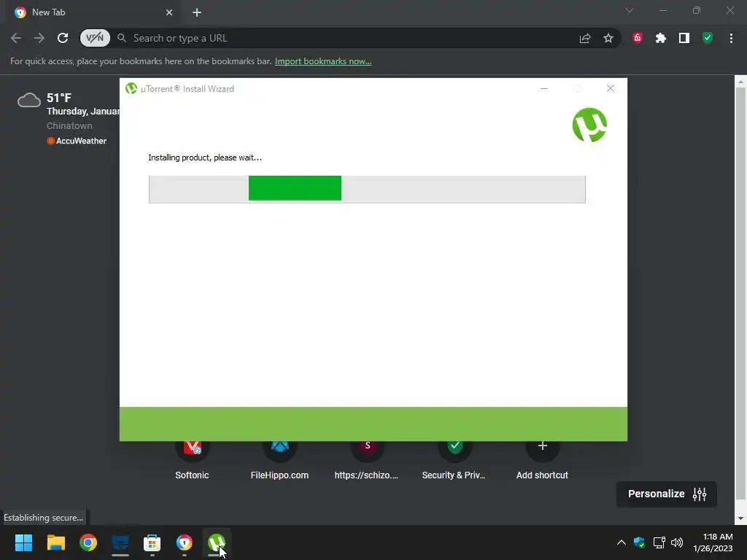Open the FileHippo.com shortcut
Image resolution: width=747 pixels, height=560 pixels.
[279, 460]
